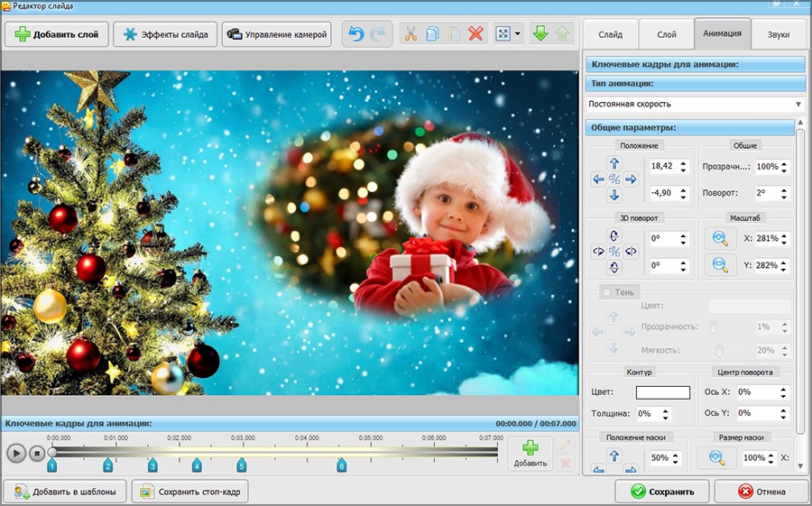The height and width of the screenshot is (506, 812).
Task: Click the zoom in magnifier in Масштаб
Action: (720, 238)
